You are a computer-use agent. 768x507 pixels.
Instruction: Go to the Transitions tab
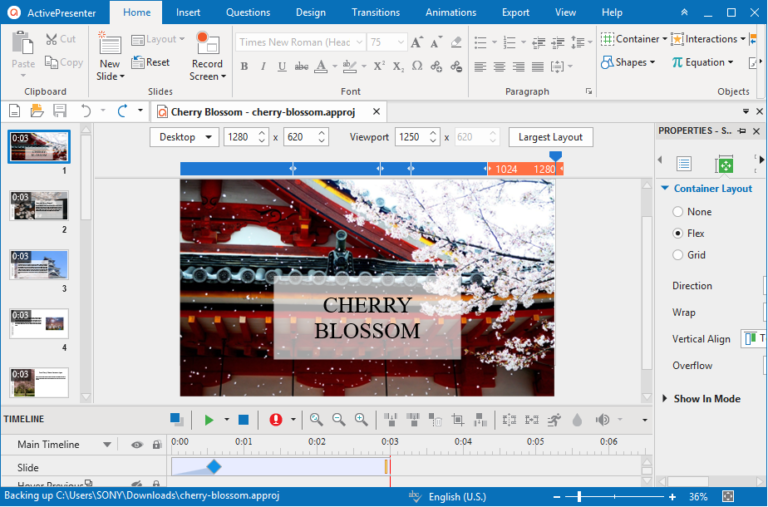[x=376, y=12]
